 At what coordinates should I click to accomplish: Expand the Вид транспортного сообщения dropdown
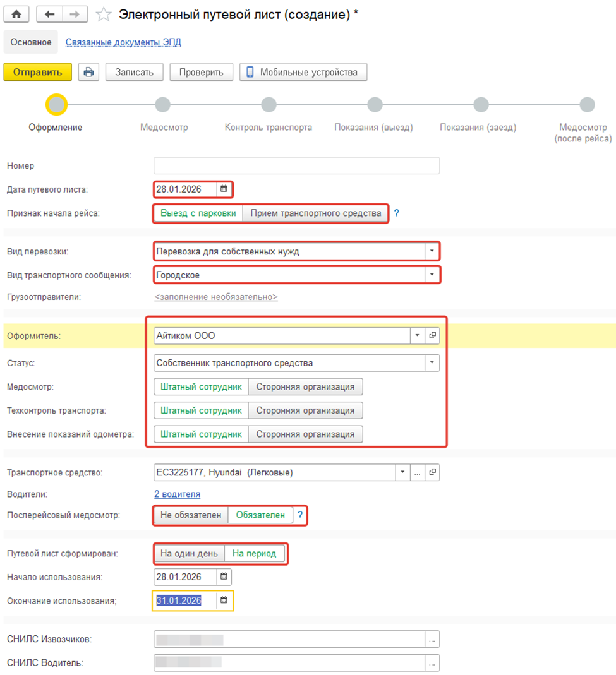pyautogui.click(x=432, y=275)
